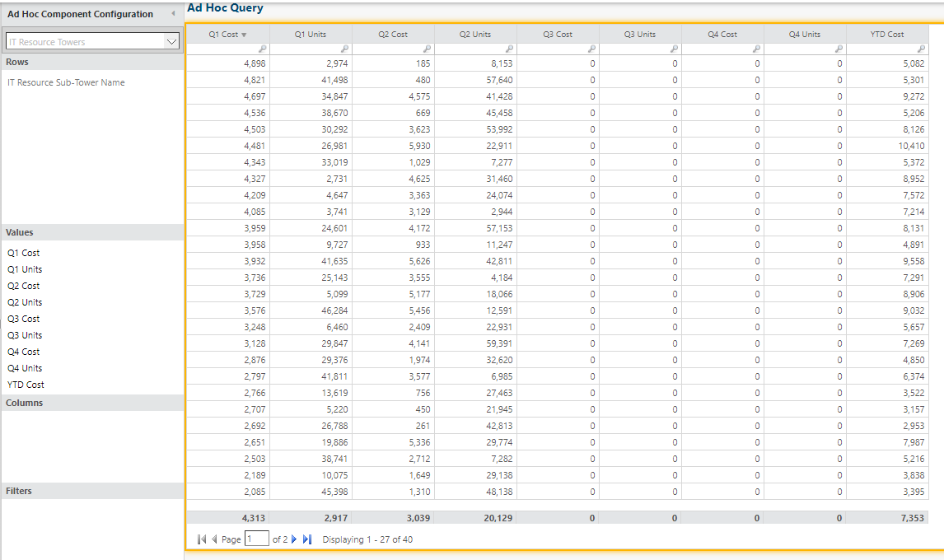Go to previous page arrow
This screenshot has height=560, width=944.
point(214,539)
